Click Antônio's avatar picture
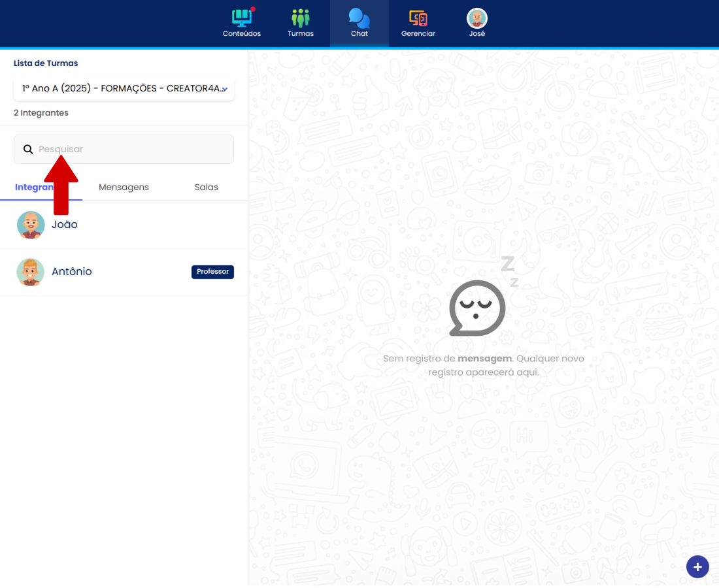719x588 pixels. (x=31, y=272)
